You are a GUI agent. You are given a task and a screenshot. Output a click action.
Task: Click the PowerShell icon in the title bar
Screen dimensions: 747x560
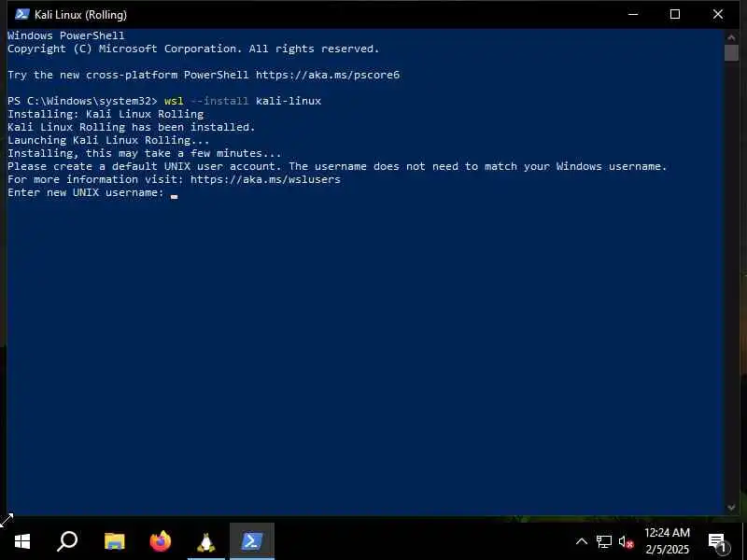[21, 14]
